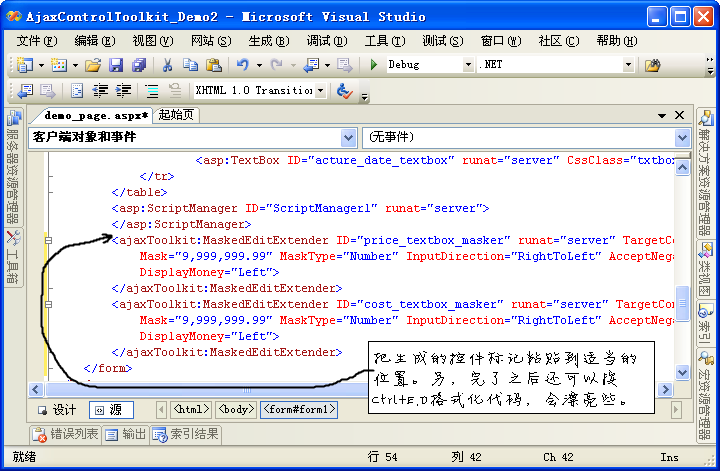
Task: Open the 工具(T) menu
Action: pyautogui.click(x=385, y=41)
